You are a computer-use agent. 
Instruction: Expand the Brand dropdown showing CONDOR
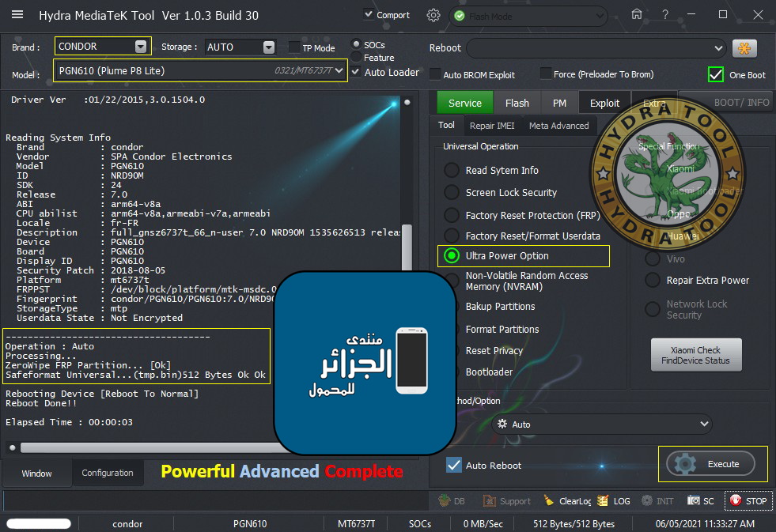click(141, 47)
